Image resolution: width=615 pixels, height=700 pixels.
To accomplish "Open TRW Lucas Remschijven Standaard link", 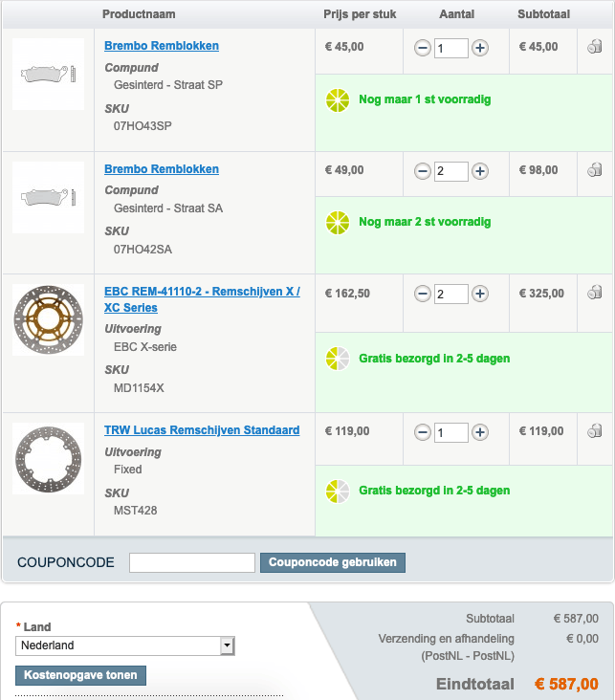I will 202,430.
